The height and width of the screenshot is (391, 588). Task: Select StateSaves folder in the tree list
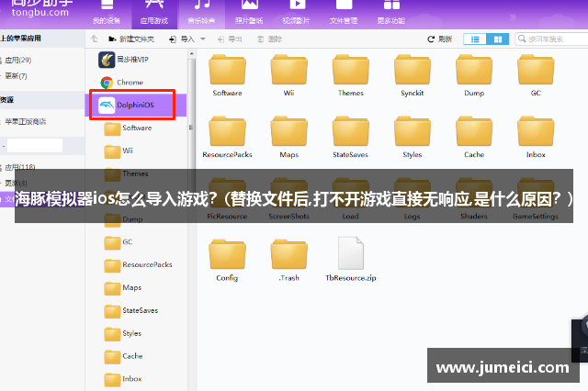tap(131, 311)
